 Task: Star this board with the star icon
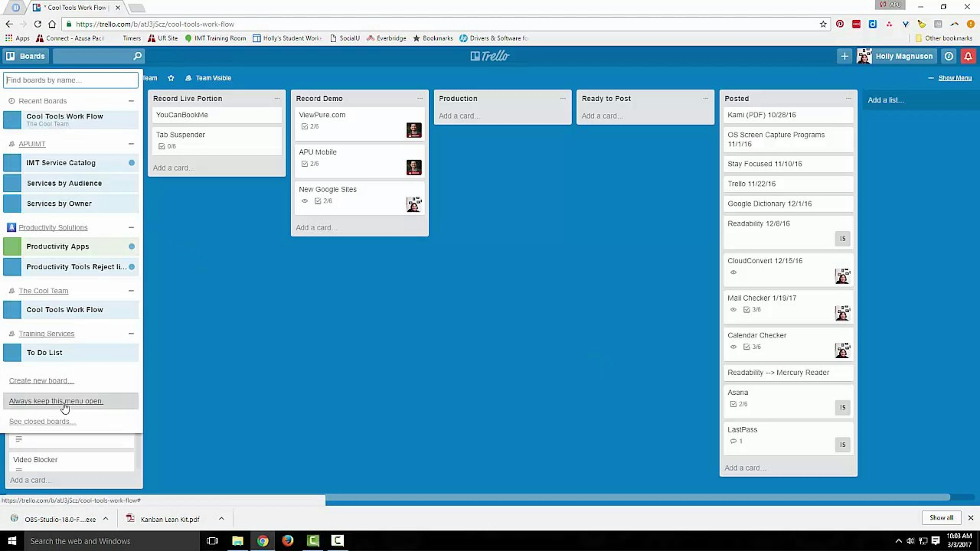pos(171,78)
